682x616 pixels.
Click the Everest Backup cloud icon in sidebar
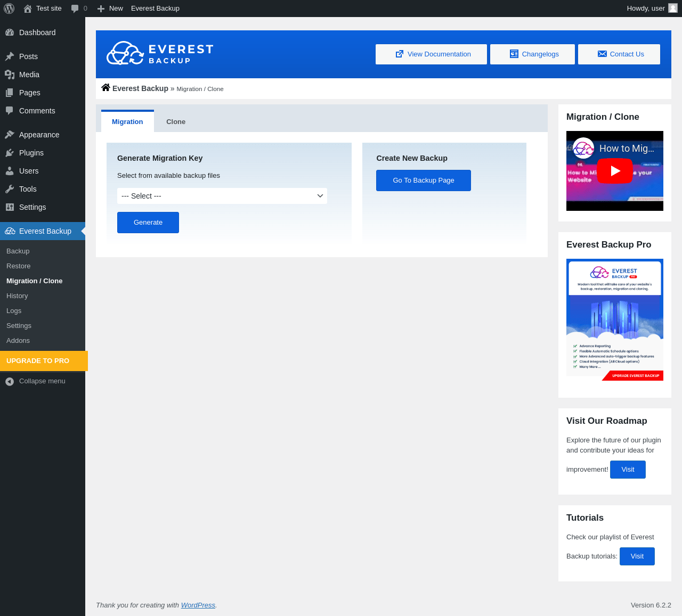click(10, 231)
